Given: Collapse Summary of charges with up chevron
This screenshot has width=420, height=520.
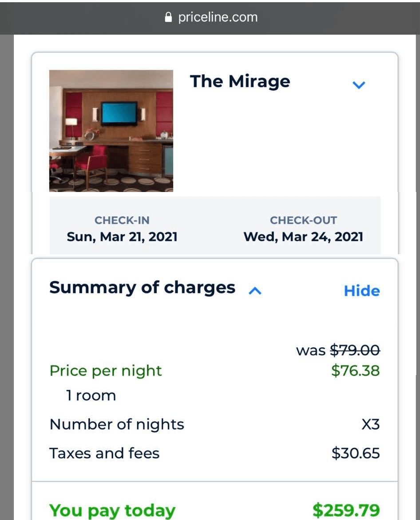Looking at the screenshot, I should pos(255,291).
